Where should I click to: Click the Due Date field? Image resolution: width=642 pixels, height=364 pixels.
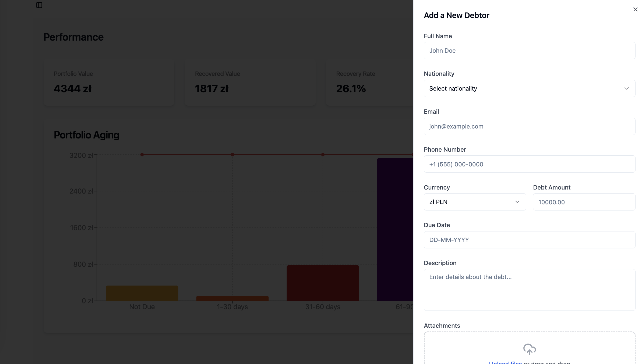coord(529,240)
